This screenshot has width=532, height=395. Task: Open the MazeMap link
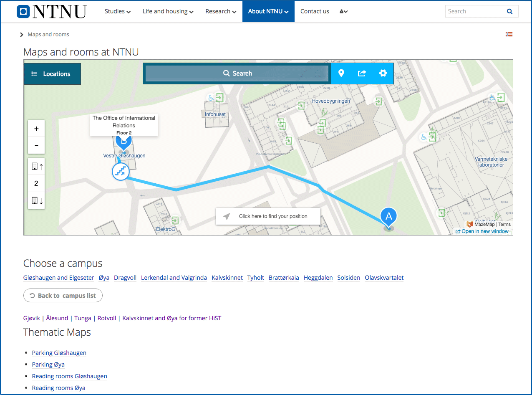[x=481, y=224]
